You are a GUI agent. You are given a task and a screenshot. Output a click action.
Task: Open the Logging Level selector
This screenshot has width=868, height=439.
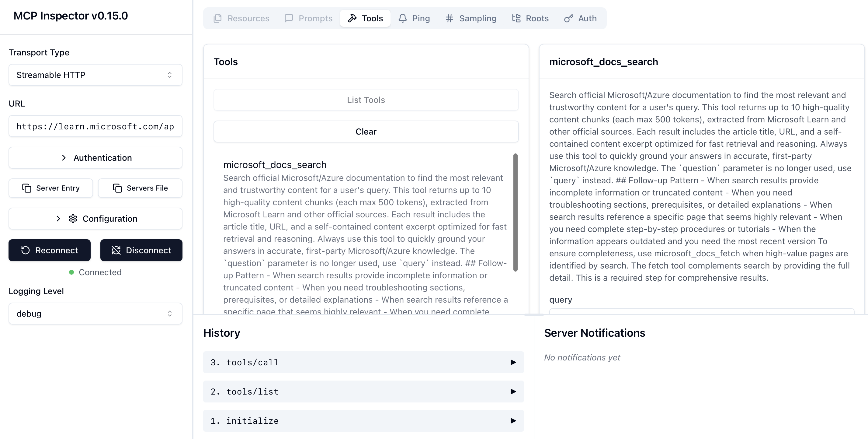[x=95, y=314]
